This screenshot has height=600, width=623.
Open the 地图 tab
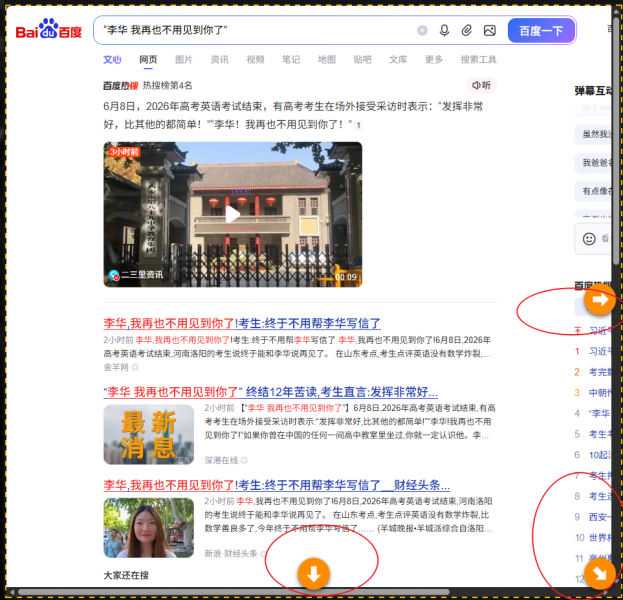[x=327, y=60]
